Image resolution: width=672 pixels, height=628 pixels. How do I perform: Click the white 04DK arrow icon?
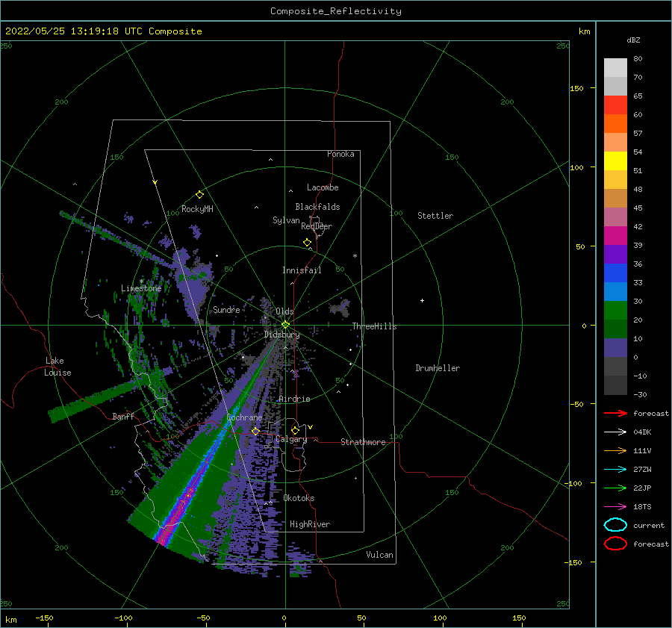coord(615,432)
